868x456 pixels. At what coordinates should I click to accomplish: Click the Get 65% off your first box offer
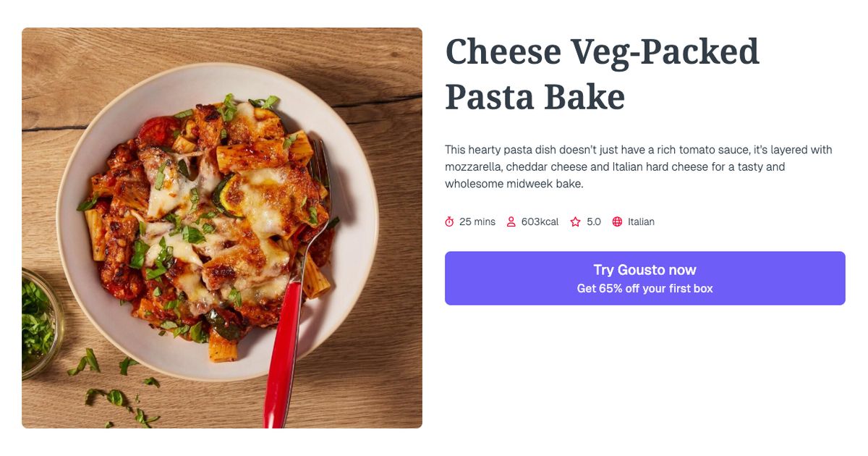644,287
